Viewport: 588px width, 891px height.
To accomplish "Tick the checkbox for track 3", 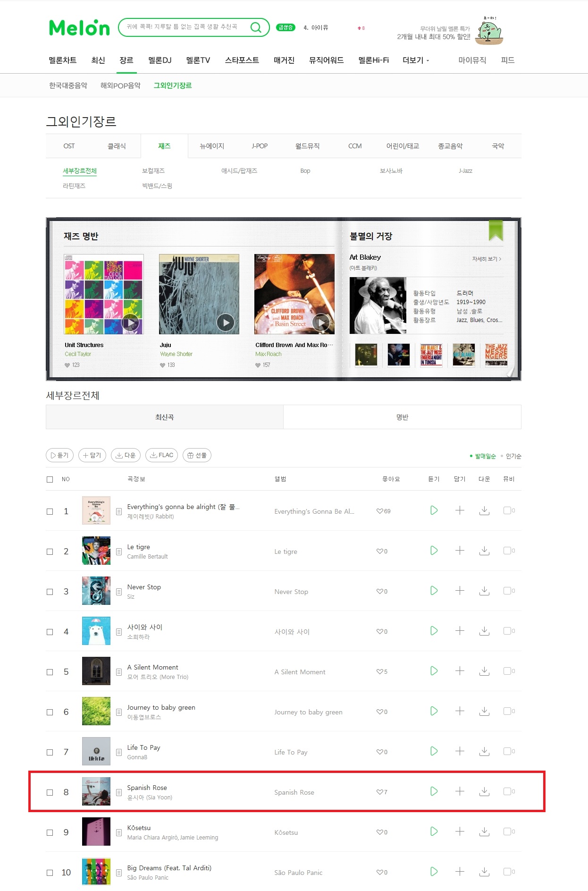I will click(50, 592).
